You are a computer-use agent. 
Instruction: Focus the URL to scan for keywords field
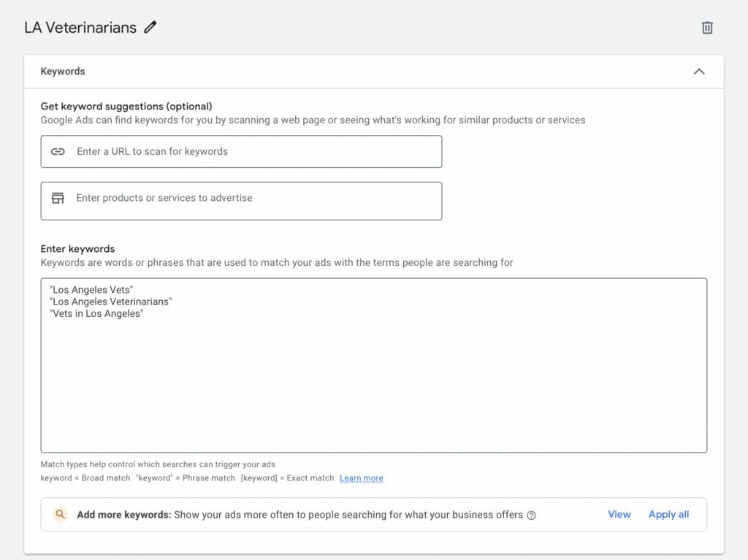pyautogui.click(x=241, y=152)
